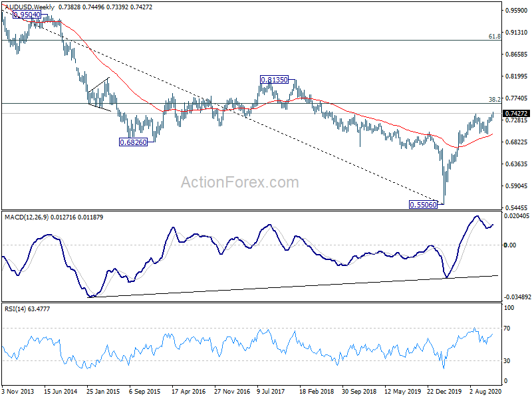Image resolution: width=532 pixels, height=399 pixels.
Task: Click the 0.68225 price axis value
Action: coord(517,142)
